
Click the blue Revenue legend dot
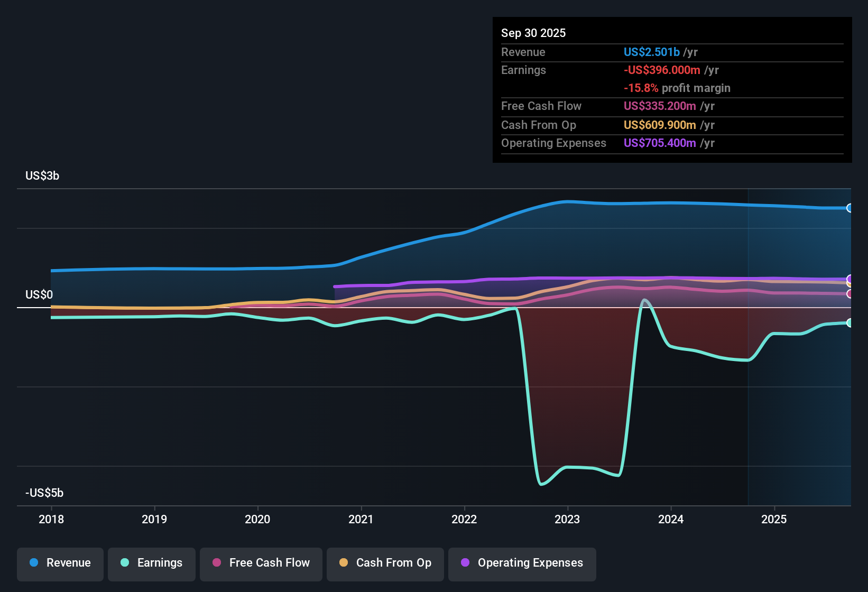coord(33,563)
